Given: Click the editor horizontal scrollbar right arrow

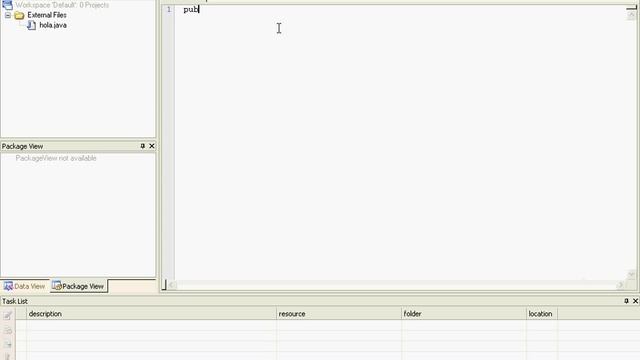Looking at the screenshot, I should pyautogui.click(x=621, y=285).
